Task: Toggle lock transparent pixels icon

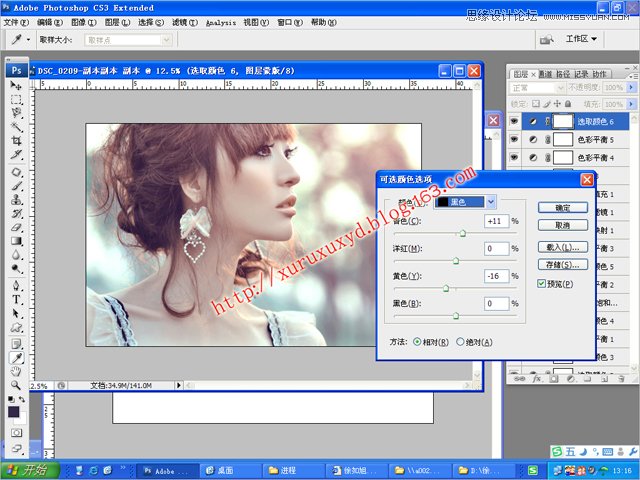Action: point(536,104)
